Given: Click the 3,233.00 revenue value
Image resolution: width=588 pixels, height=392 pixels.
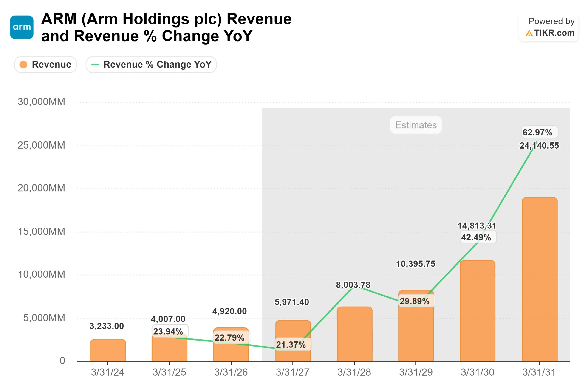Looking at the screenshot, I should click(x=107, y=326).
